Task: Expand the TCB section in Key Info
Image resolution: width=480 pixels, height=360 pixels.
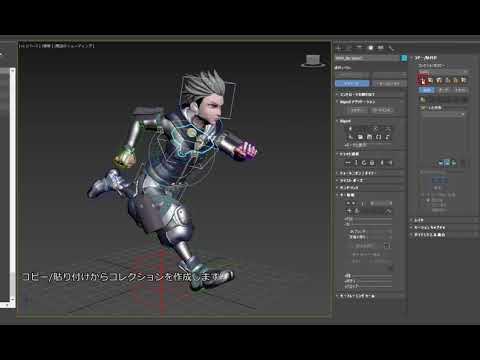Action: click(x=349, y=219)
